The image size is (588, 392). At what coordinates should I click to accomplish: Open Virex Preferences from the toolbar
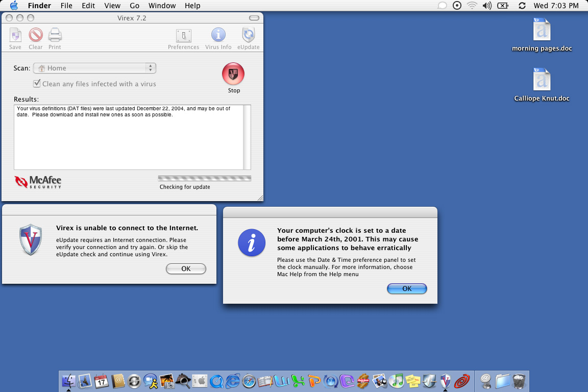(x=183, y=38)
